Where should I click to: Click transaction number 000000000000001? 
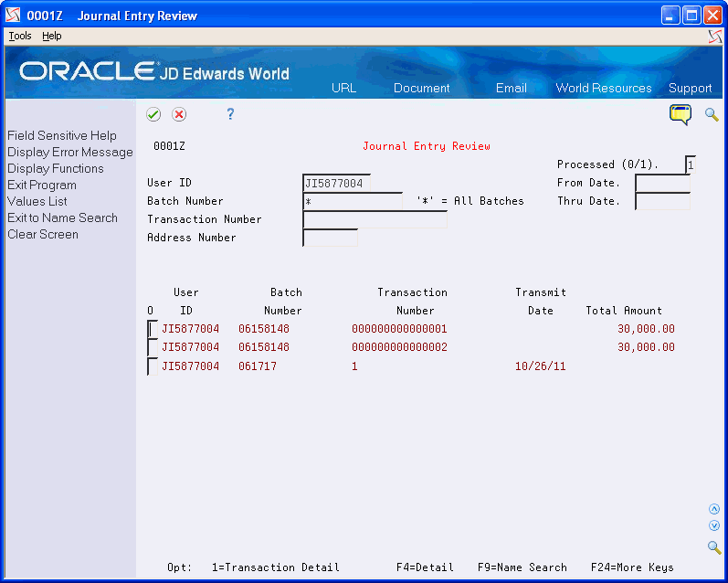click(399, 329)
